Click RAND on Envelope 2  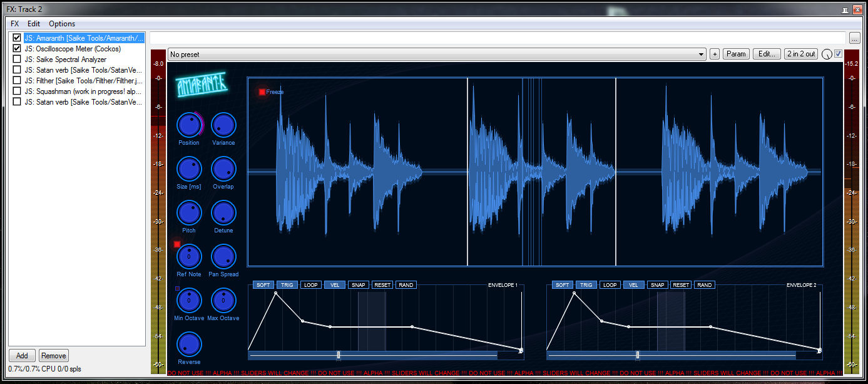pos(705,285)
